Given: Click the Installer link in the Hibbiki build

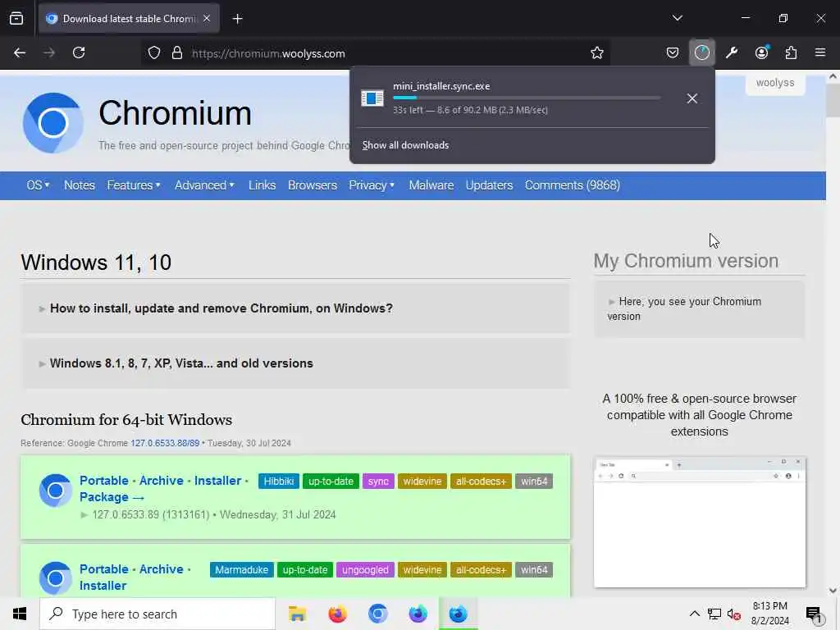Looking at the screenshot, I should (x=217, y=481).
